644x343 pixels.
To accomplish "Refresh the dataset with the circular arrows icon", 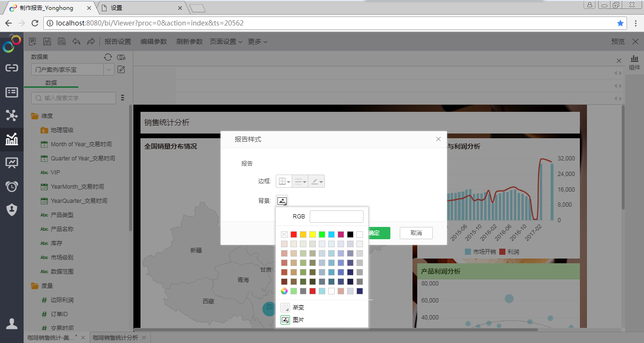I will 108,57.
